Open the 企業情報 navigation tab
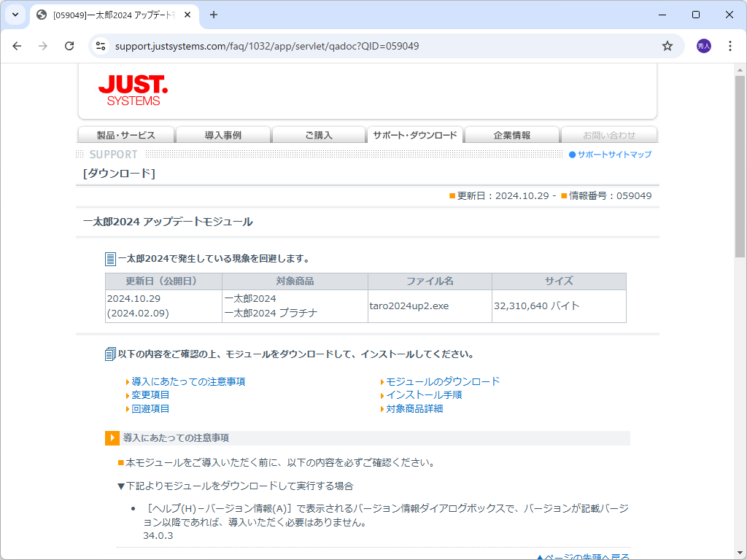 point(511,134)
